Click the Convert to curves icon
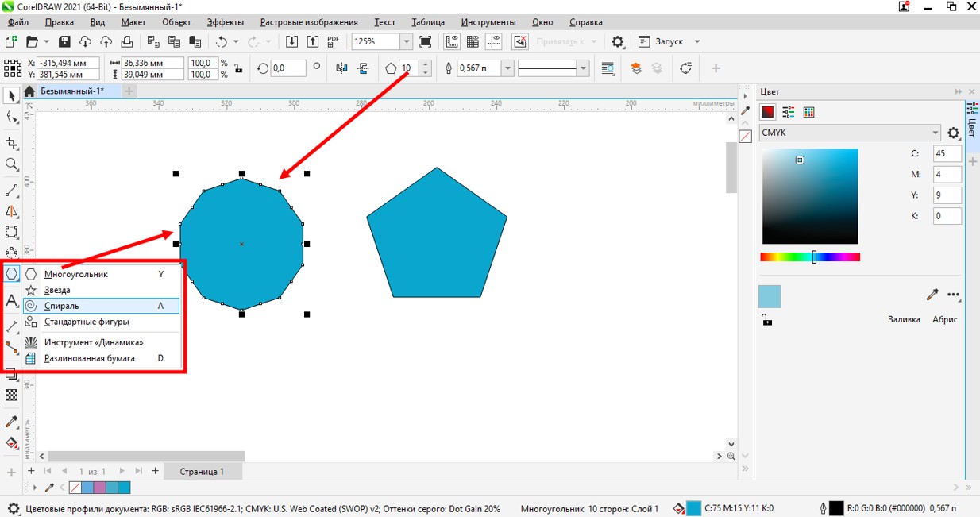This screenshot has width=980, height=517. tap(686, 68)
